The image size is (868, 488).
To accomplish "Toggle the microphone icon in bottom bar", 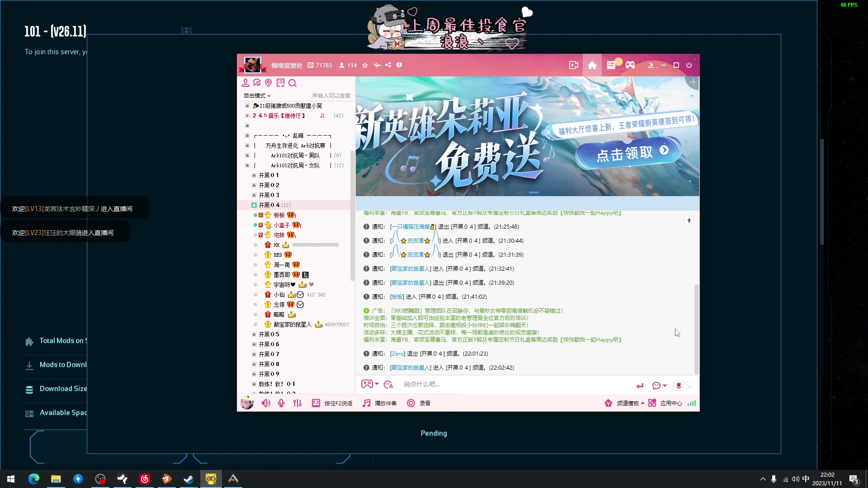I will pos(281,403).
